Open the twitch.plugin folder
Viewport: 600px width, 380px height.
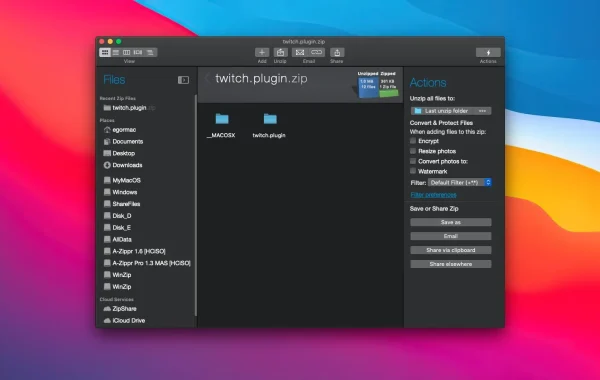coord(269,126)
